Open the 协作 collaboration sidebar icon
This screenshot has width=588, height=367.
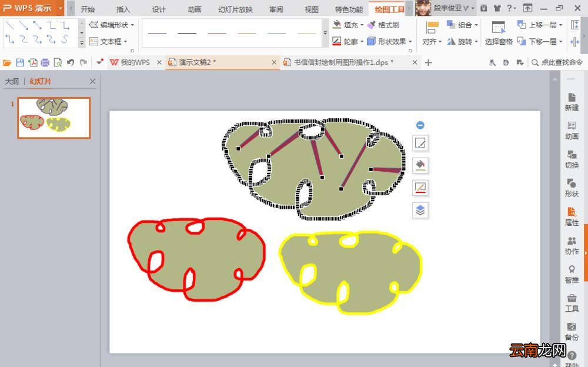pyautogui.click(x=572, y=246)
